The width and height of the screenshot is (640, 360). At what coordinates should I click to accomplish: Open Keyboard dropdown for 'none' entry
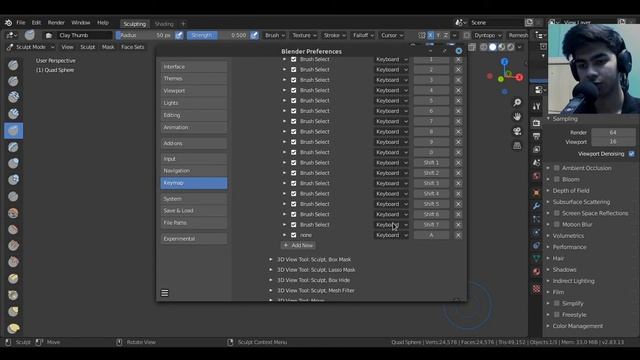391,235
